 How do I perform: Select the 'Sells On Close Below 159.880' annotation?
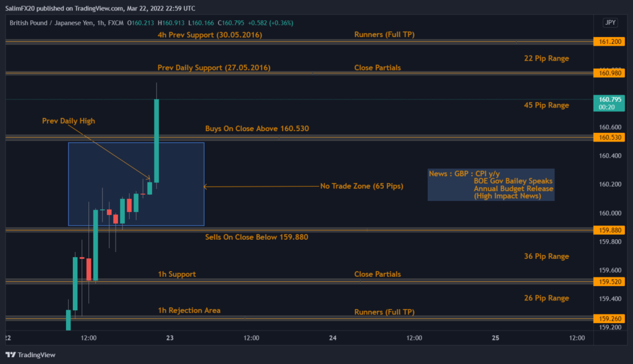point(257,237)
